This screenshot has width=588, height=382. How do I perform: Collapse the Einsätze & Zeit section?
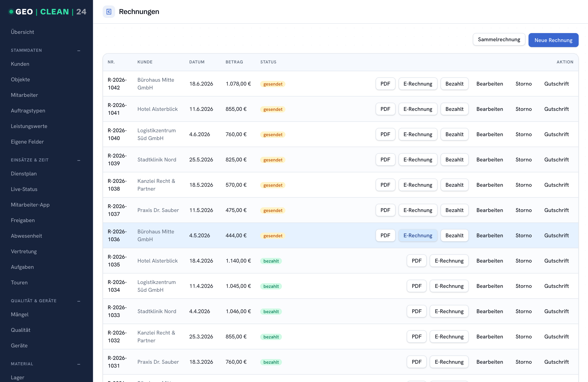pos(79,160)
